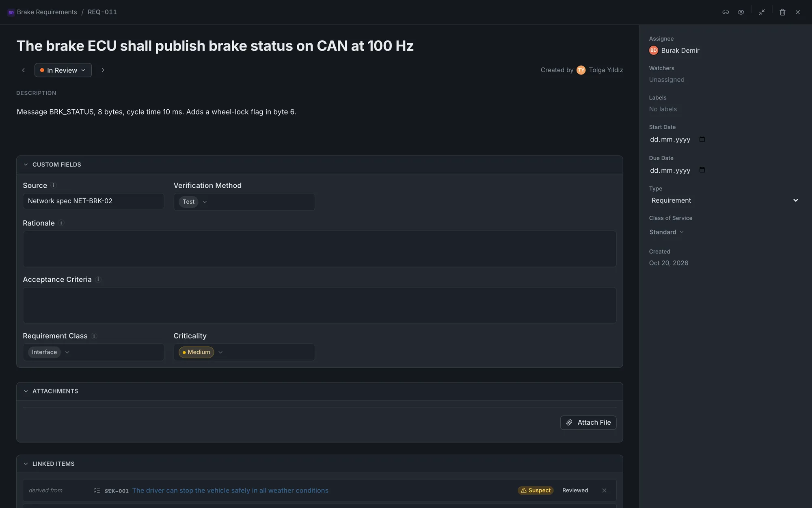
Task: Collapse the Linked Items section
Action: 26,464
